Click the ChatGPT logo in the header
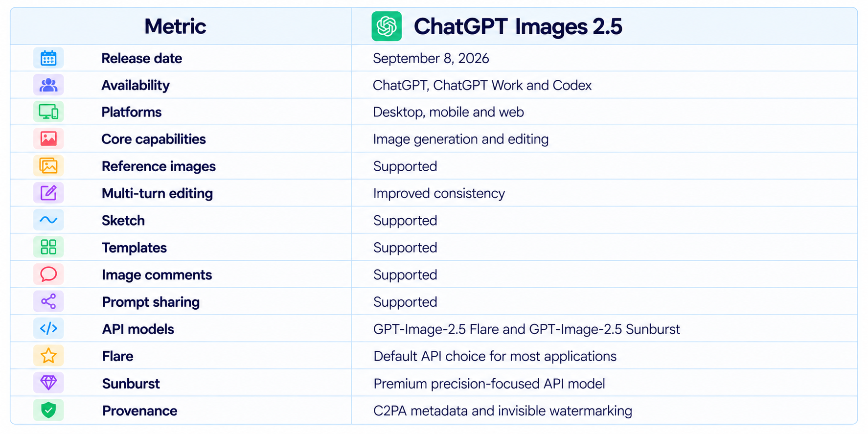Viewport: 868px width, 434px height. coord(387,26)
